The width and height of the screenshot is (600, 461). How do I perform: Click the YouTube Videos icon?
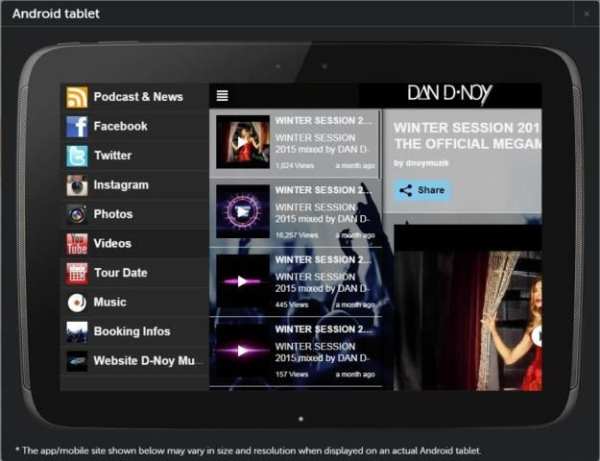tap(77, 244)
